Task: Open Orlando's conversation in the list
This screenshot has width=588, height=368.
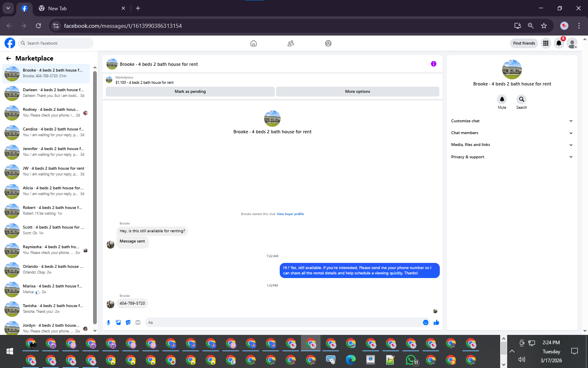Action: 46,269
